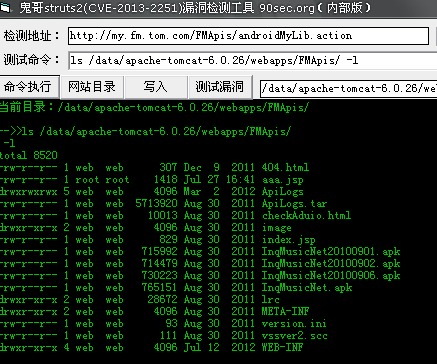Image resolution: width=437 pixels, height=364 pixels.
Task: Click the aaa.jsp entry in listing
Action: point(282,180)
